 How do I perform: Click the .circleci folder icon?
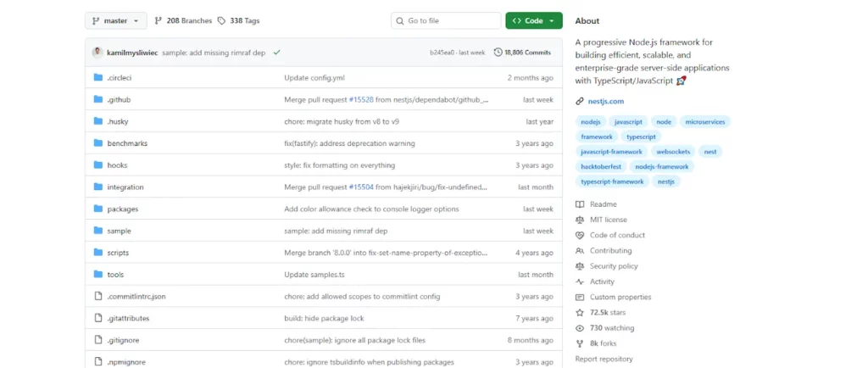click(x=98, y=77)
